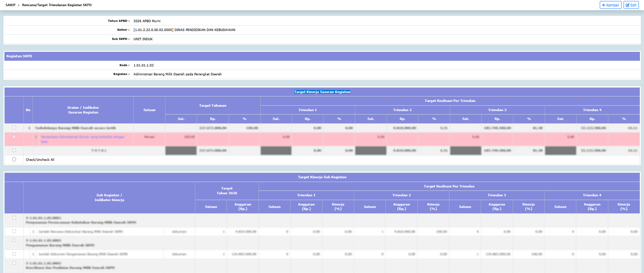Click the highlighted Target Kinerja Sasaran Kegiatan title
Image resolution: width=644 pixels, height=273 pixels.
322,92
